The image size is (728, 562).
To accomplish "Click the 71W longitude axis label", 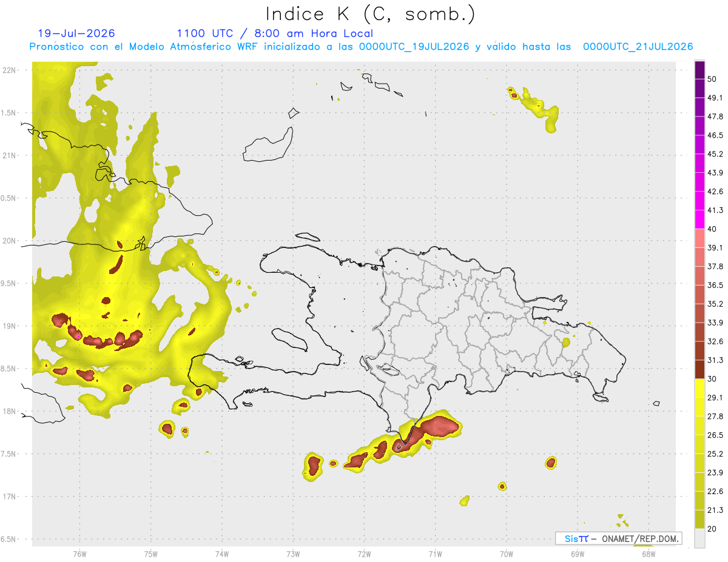I will (x=435, y=554).
